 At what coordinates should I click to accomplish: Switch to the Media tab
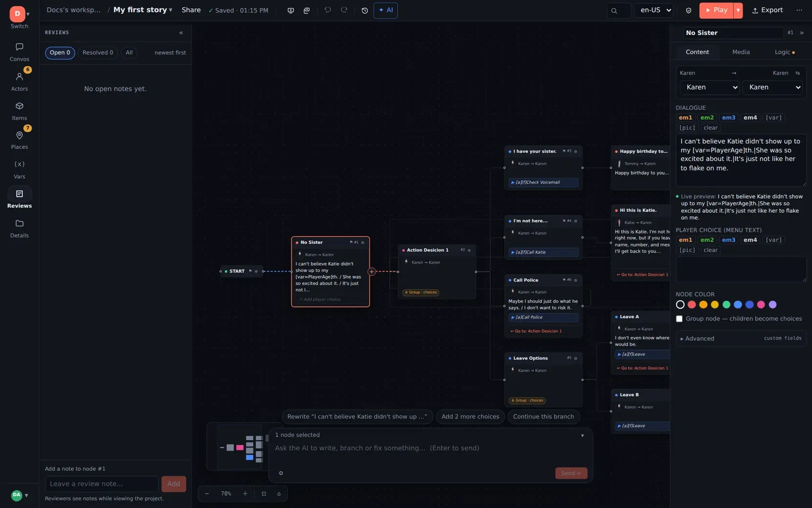(x=741, y=52)
